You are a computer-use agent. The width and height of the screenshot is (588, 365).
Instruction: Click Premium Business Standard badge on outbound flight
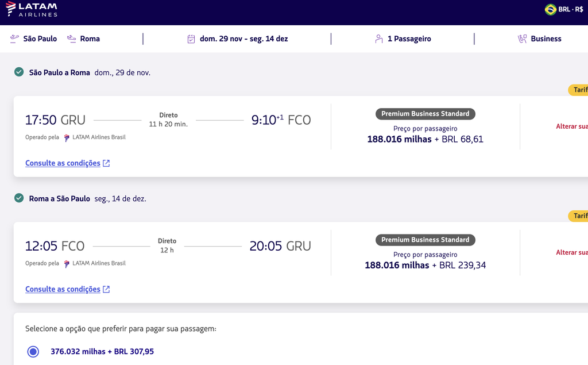tap(425, 114)
